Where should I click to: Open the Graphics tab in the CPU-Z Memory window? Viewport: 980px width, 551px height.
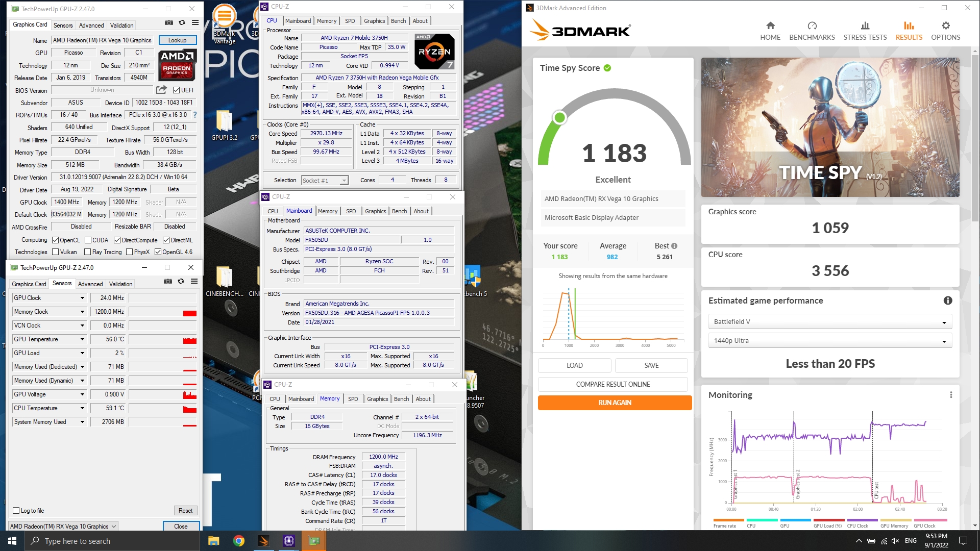(x=377, y=399)
